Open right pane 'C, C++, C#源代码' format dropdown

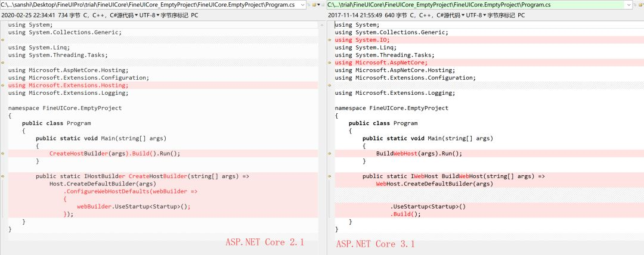pos(438,15)
